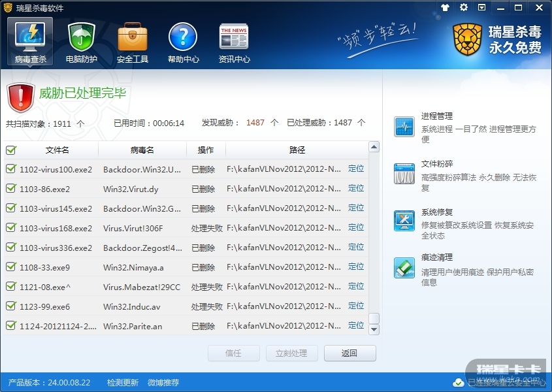The width and height of the screenshot is (552, 392).
Task: Sort by 文件名 column header
Action: [57, 150]
